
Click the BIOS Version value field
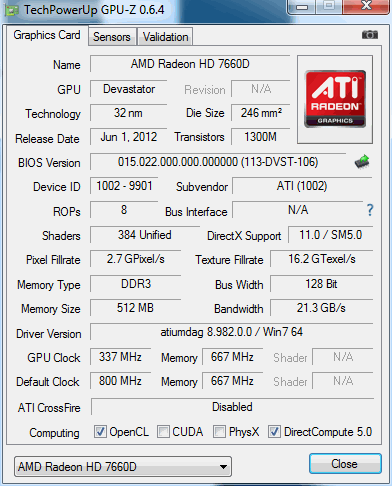tap(218, 162)
